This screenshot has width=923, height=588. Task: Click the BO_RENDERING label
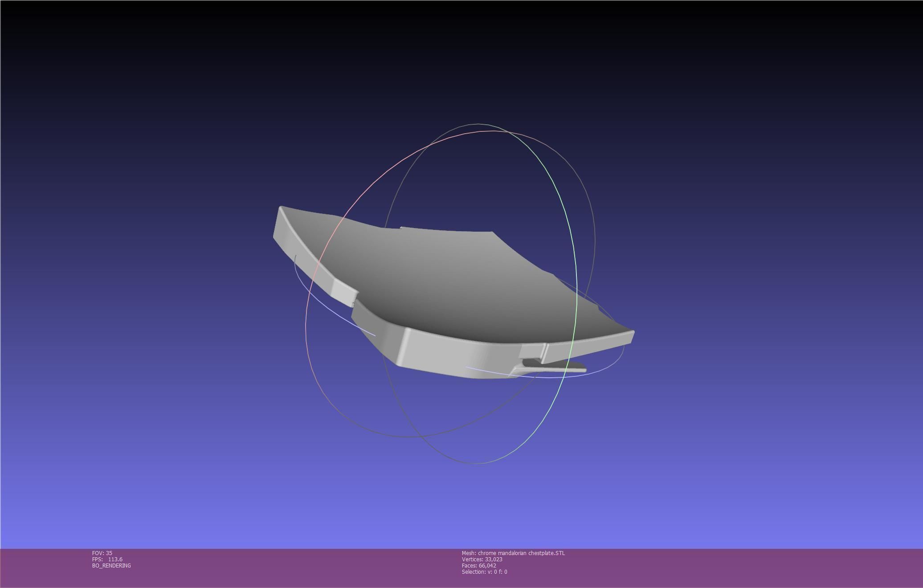(x=111, y=565)
